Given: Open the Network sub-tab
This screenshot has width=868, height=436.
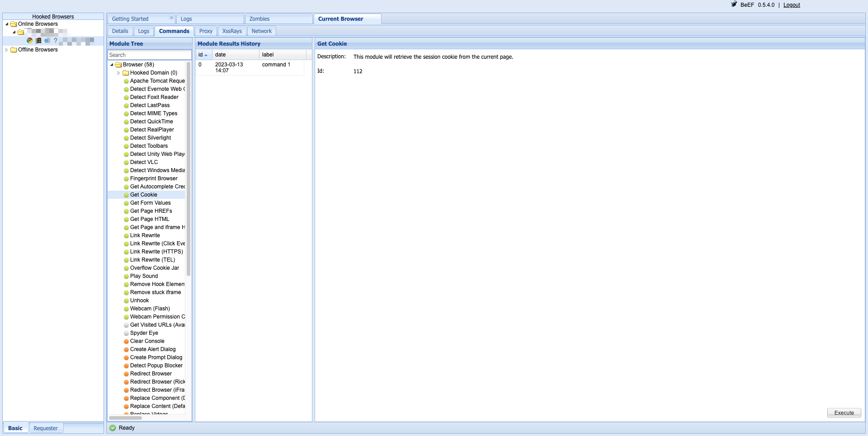Looking at the screenshot, I should pyautogui.click(x=262, y=31).
